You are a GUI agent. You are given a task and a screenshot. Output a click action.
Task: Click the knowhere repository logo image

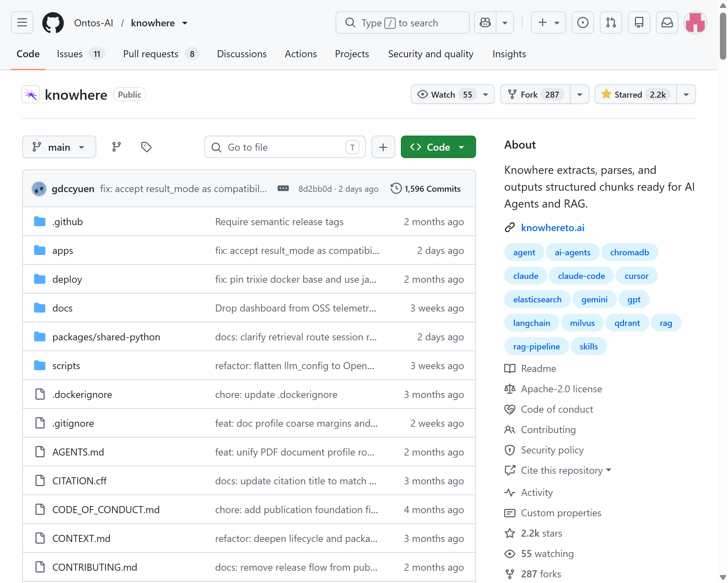31,94
